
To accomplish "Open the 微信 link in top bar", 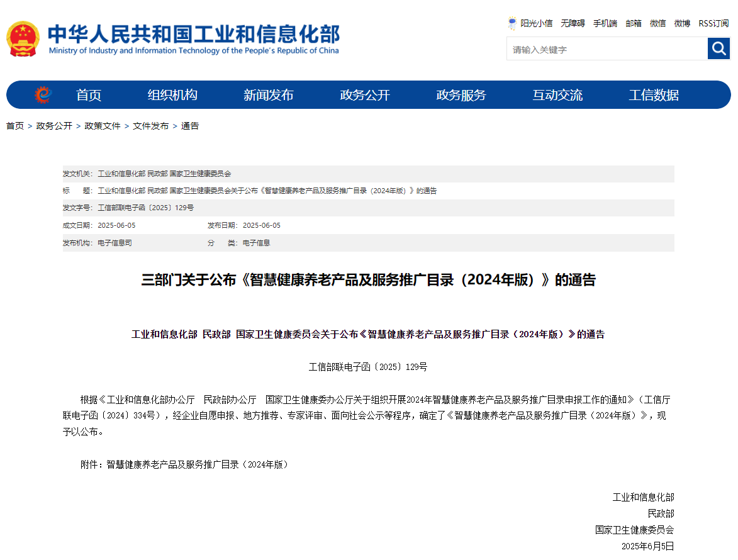I will point(658,23).
